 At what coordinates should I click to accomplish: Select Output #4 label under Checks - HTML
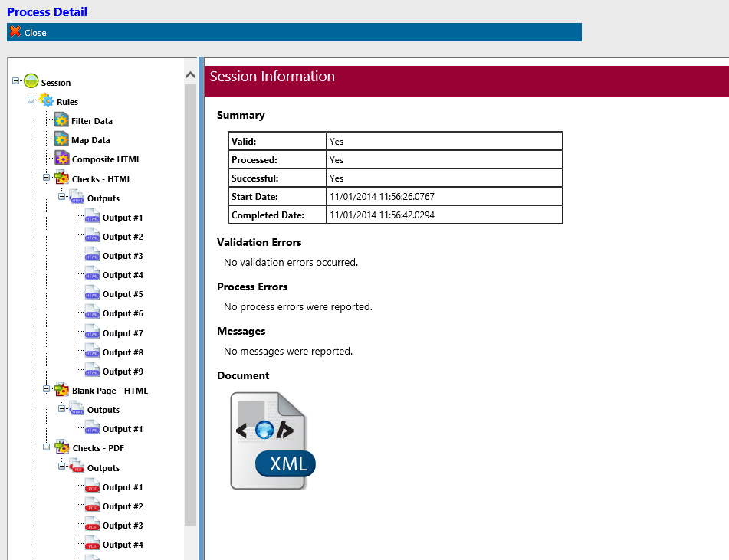tap(123, 275)
